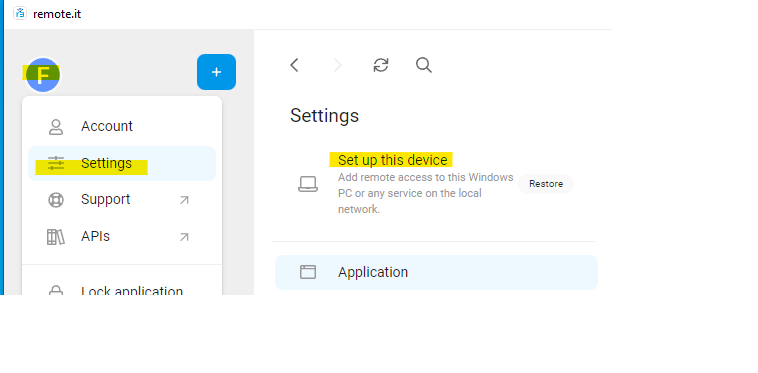Go back with the left arrow
Image resolution: width=758 pixels, height=373 pixels.
pos(294,65)
